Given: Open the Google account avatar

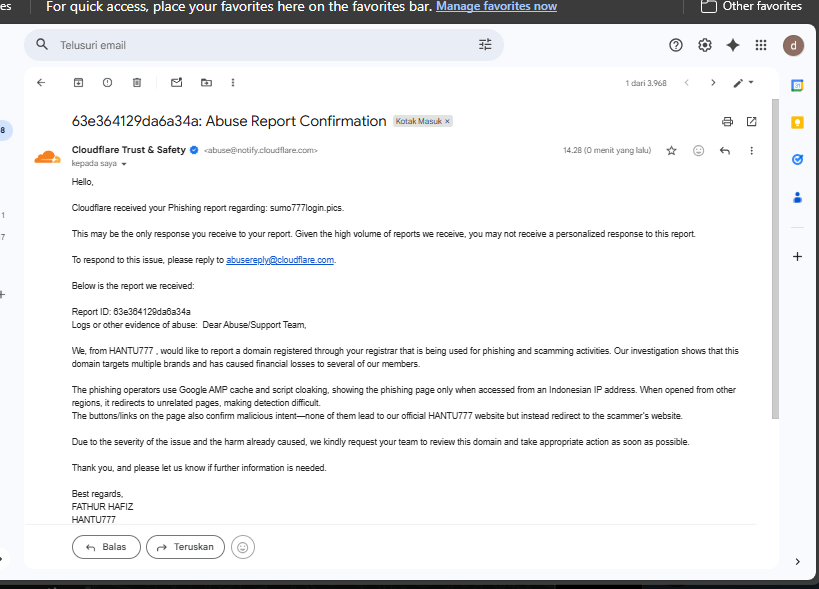Looking at the screenshot, I should pyautogui.click(x=793, y=45).
